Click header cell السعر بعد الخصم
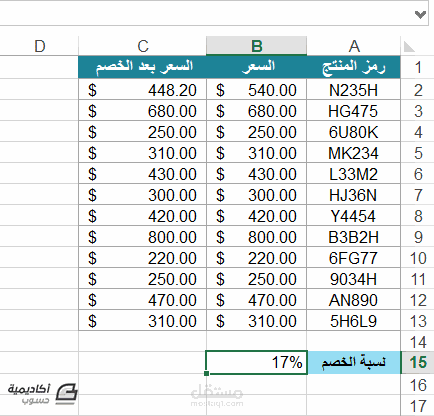This screenshot has width=434, height=416. [x=143, y=67]
